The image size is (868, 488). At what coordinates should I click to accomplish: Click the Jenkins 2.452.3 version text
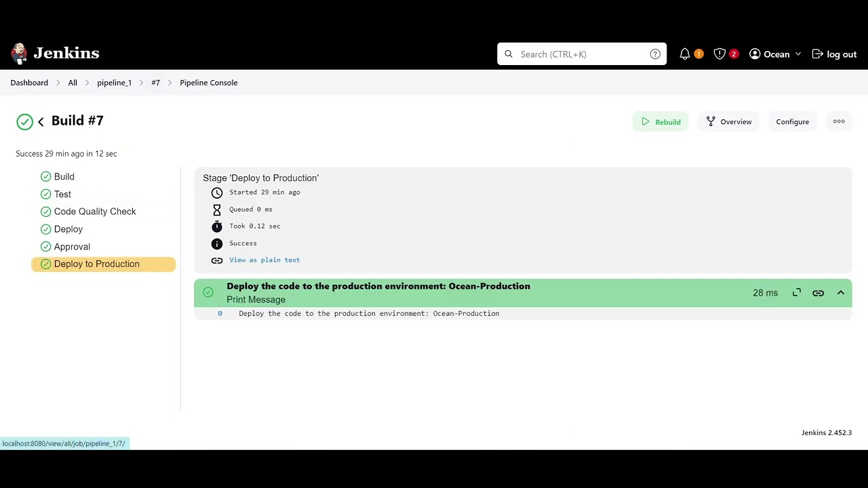[x=827, y=432]
